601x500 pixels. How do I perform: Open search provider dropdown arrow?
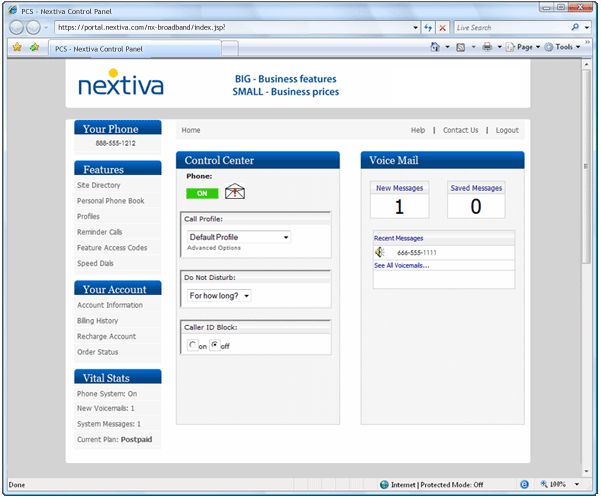pos(587,28)
